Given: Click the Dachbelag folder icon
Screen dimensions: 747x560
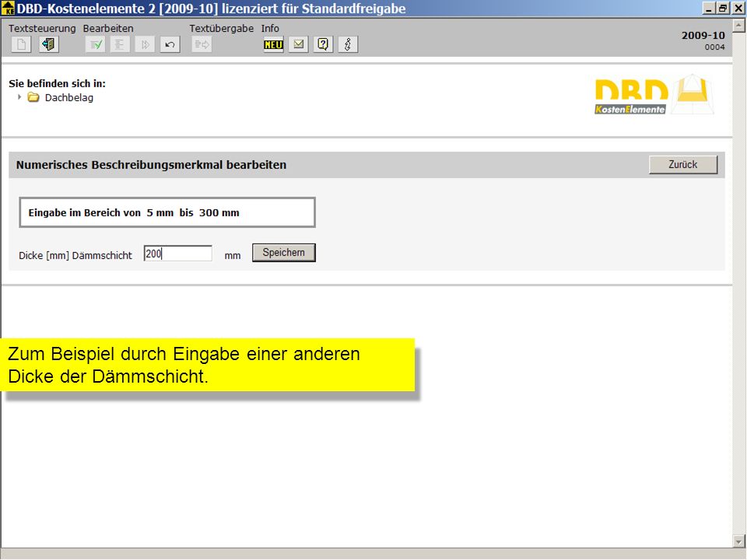Looking at the screenshot, I should coord(33,98).
